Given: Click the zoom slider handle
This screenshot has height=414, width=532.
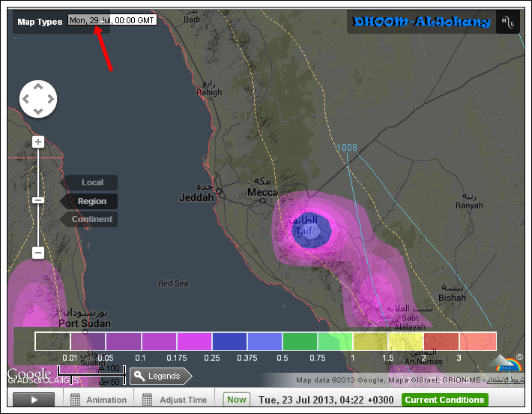Looking at the screenshot, I should [x=38, y=200].
